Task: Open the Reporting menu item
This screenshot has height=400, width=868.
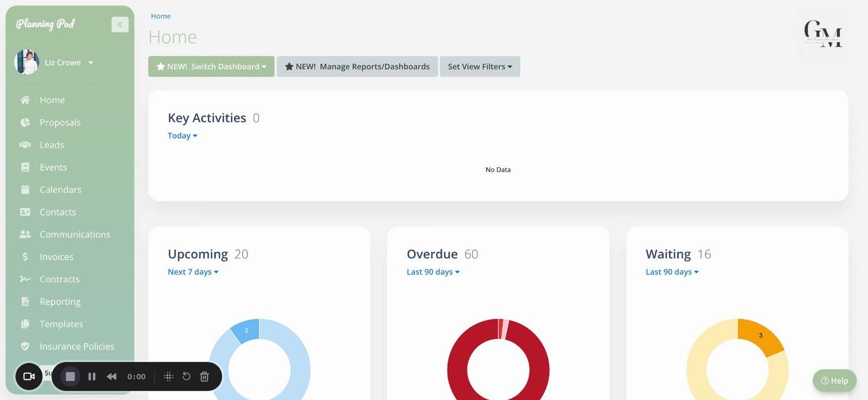Action: pyautogui.click(x=60, y=302)
